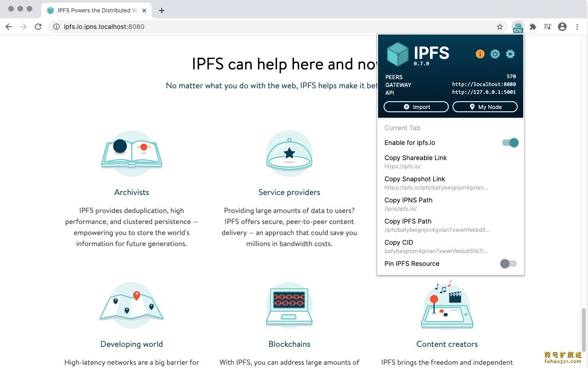Click the My Node button
Viewport: 588px width, 368px height.
click(x=485, y=107)
